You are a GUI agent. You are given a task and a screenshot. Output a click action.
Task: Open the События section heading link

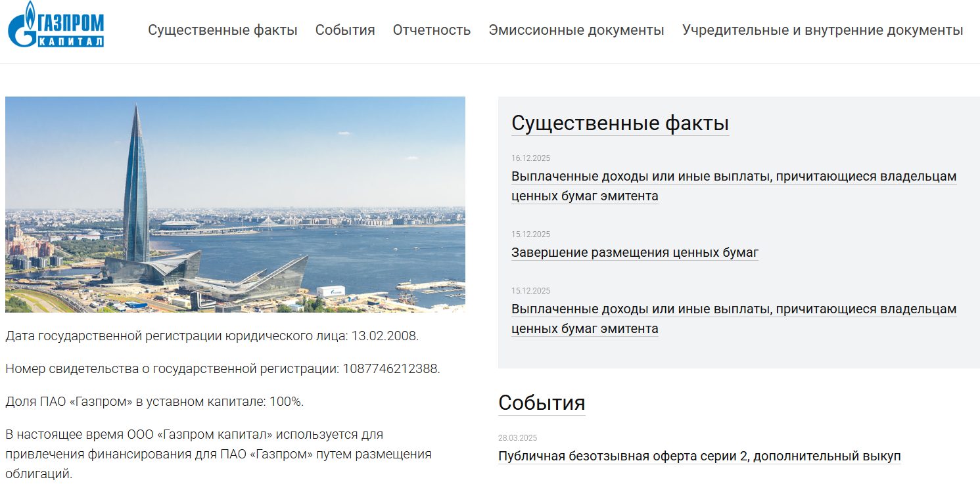click(542, 403)
